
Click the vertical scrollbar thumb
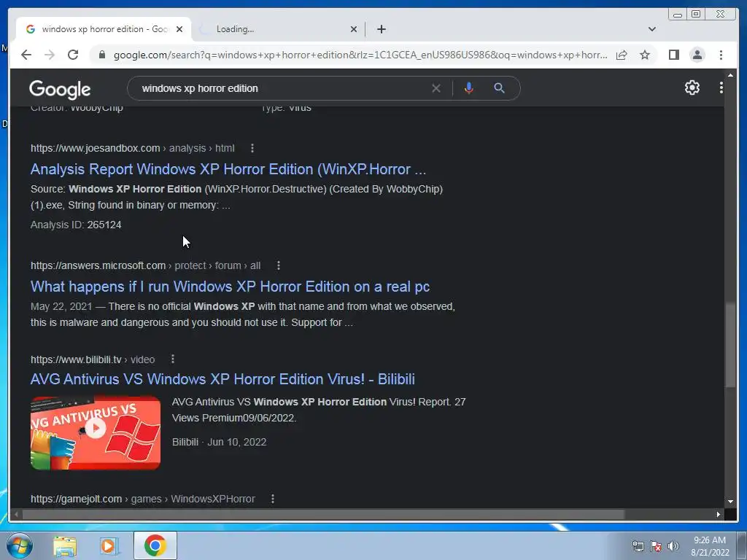(x=730, y=345)
